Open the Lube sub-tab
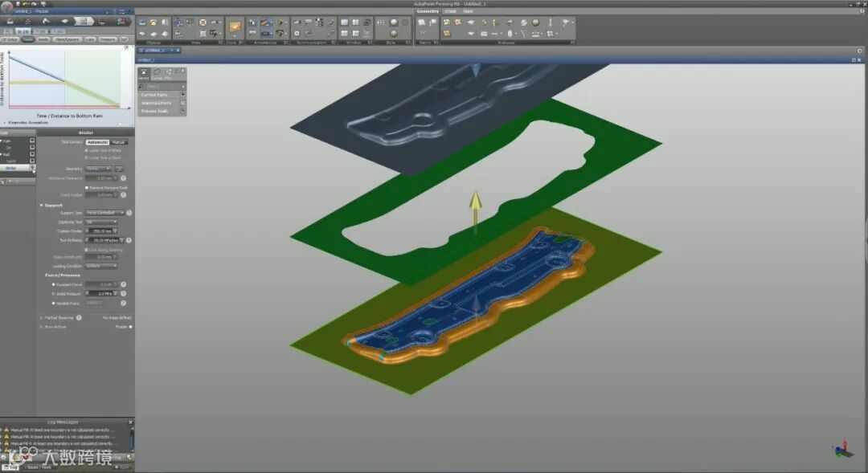This screenshot has height=473, width=868. (90, 39)
